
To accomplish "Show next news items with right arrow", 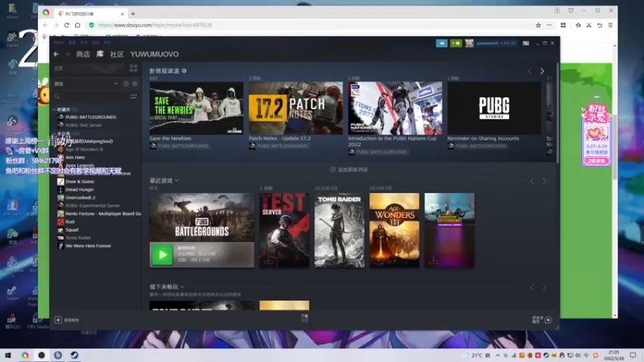I will (x=542, y=71).
